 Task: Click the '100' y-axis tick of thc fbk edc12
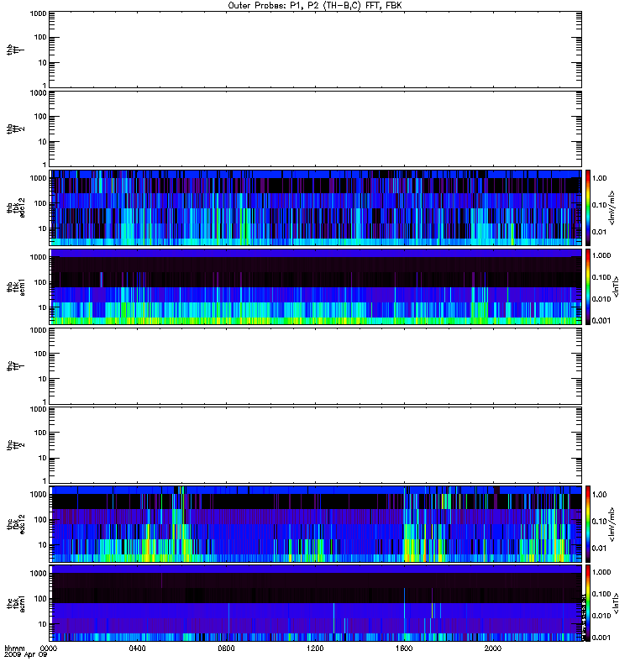(x=40, y=520)
